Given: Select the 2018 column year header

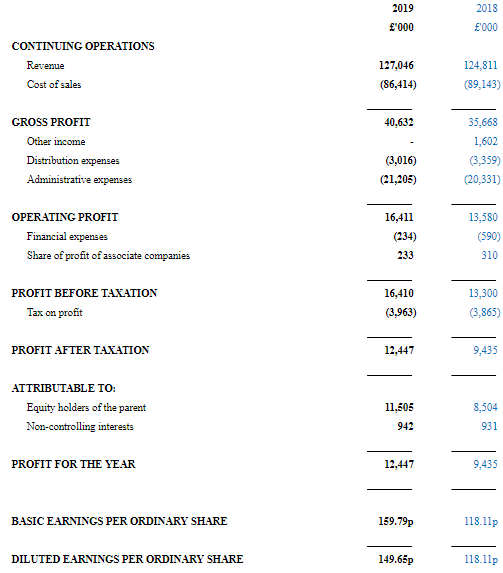Looking at the screenshot, I should 487,8.
